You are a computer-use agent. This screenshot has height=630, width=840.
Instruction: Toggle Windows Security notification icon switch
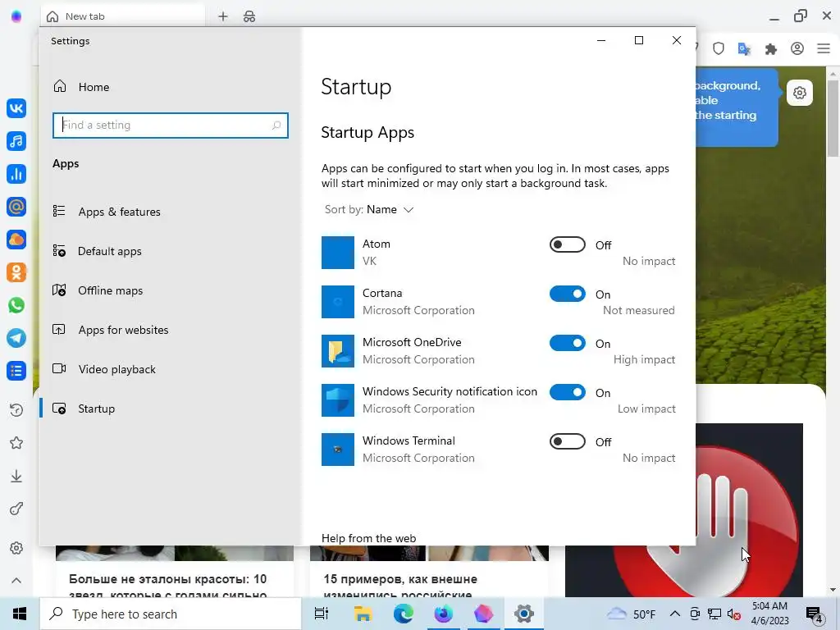click(x=568, y=392)
